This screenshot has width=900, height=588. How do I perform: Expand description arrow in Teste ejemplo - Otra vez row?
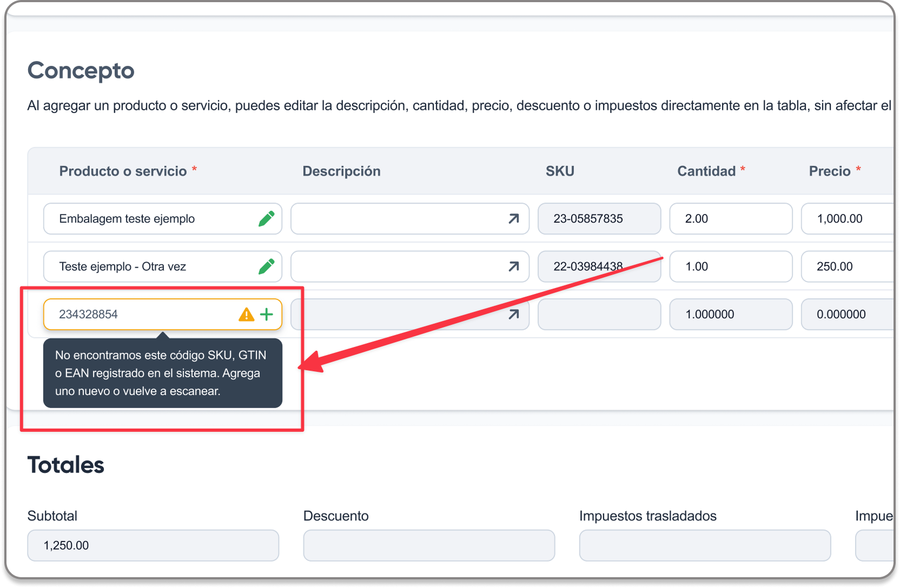coord(513,266)
